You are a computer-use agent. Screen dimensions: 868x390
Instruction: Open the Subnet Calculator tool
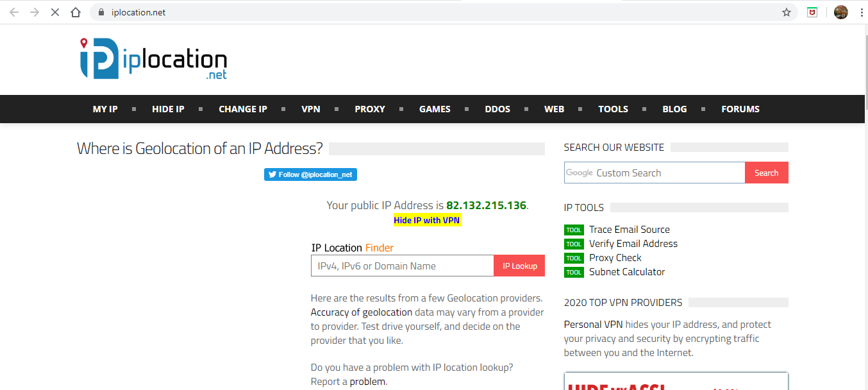coord(627,272)
